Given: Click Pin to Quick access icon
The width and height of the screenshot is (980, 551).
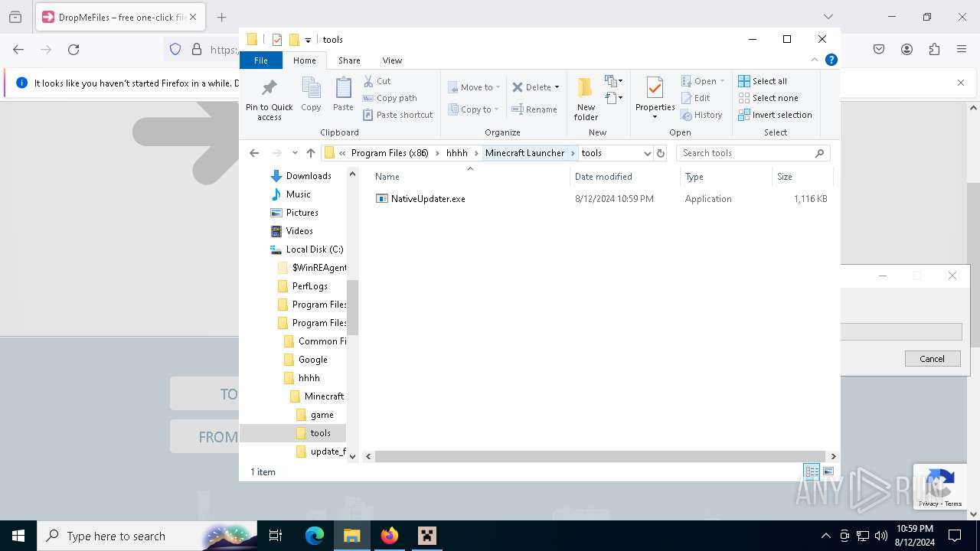Looking at the screenshot, I should click(269, 99).
